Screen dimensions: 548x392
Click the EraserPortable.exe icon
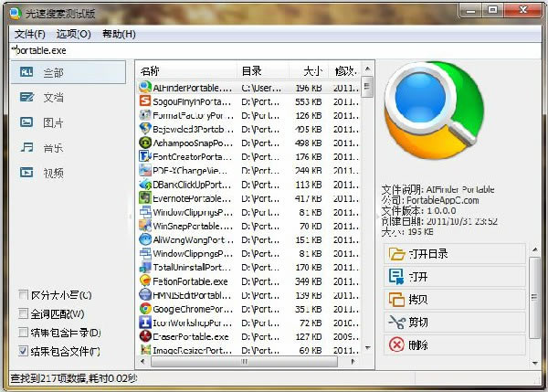[145, 336]
